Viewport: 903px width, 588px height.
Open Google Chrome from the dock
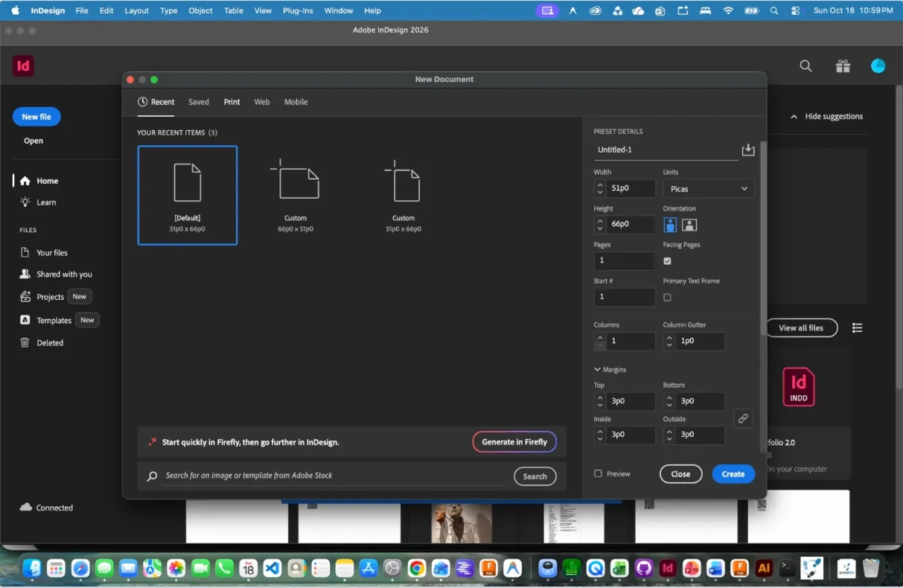click(417, 569)
